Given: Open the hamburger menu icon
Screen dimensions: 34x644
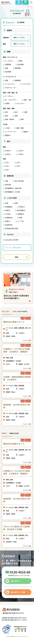Looking at the screenshot, I should click(31, 3).
